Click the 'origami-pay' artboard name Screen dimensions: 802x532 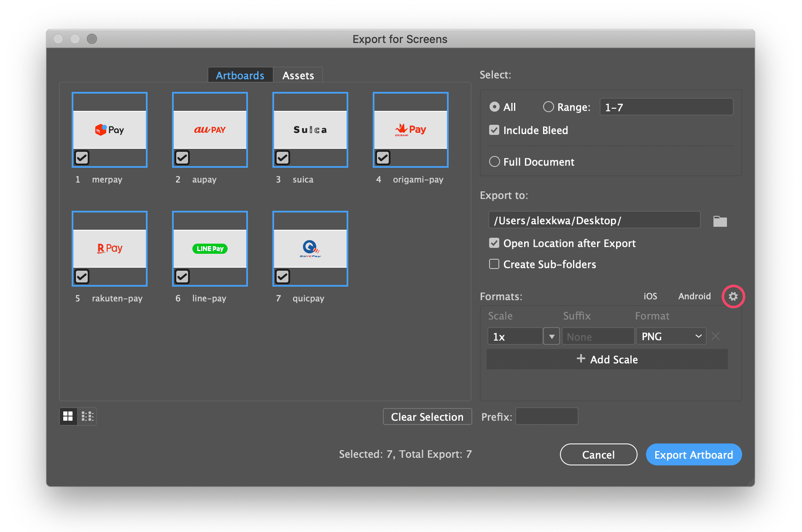tap(418, 180)
